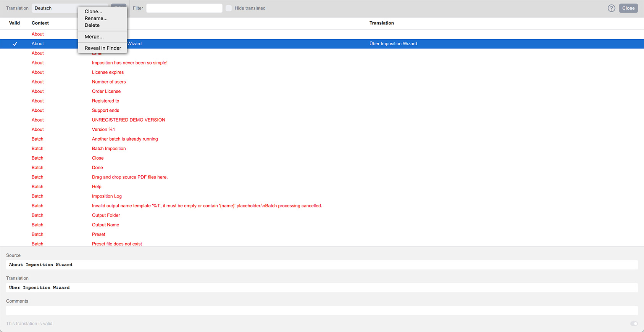Select 'Invalid output name template' row
This screenshot has height=332, width=644.
[322, 206]
